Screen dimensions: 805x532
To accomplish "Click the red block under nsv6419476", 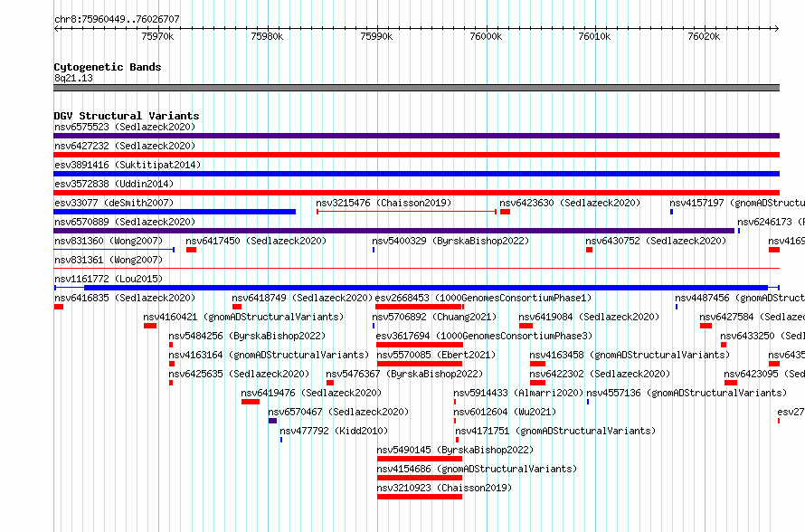I will pos(251,402).
